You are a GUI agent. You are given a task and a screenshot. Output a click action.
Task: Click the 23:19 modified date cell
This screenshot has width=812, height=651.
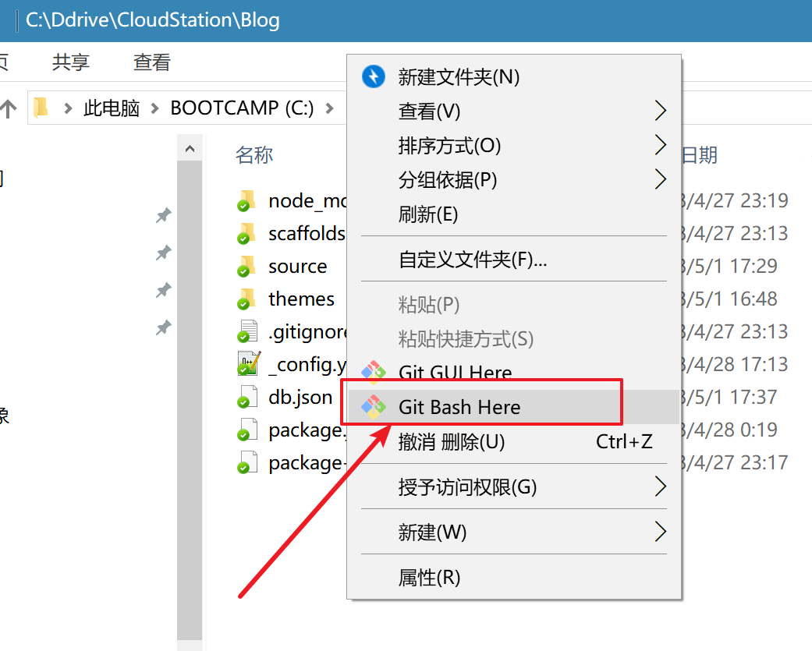tap(734, 200)
